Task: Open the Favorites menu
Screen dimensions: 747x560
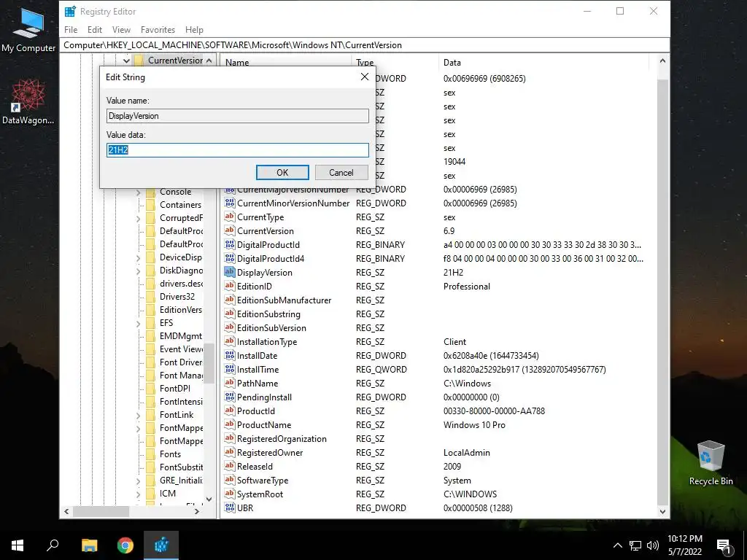Action: click(158, 29)
